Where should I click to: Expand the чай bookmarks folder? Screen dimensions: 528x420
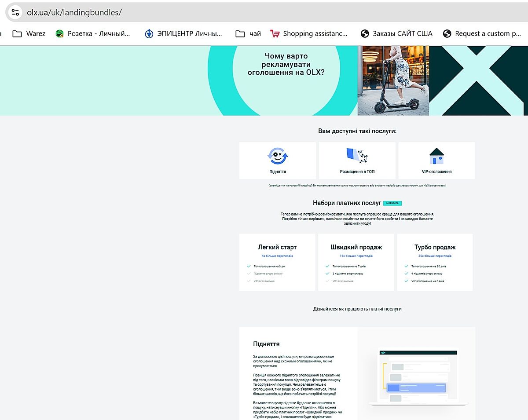(x=240, y=34)
